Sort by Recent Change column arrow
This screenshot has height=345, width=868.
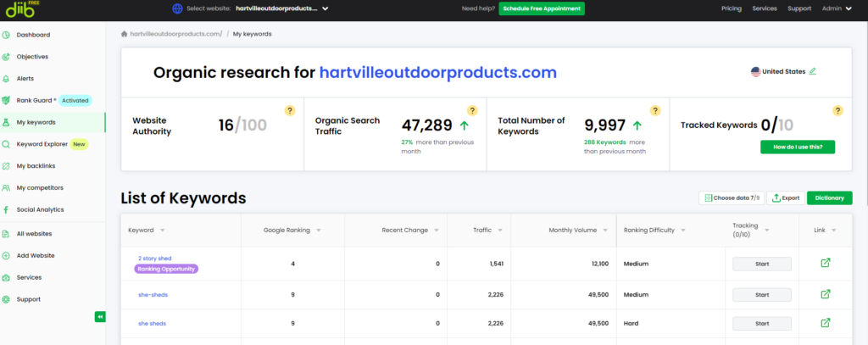coord(437,231)
